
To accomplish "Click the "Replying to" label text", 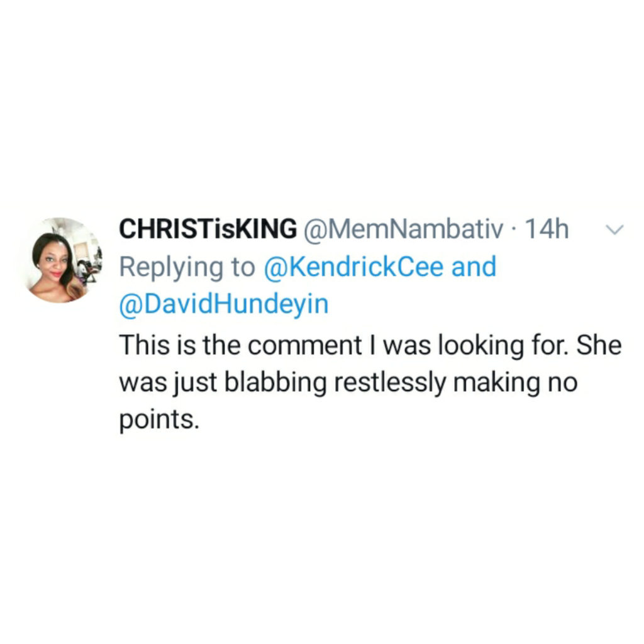I will (187, 267).
